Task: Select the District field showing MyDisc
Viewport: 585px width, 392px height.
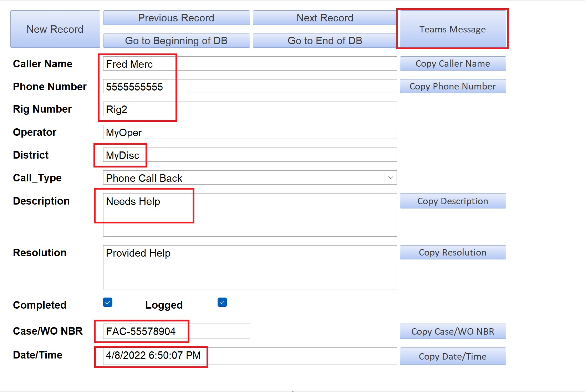Action: click(x=250, y=155)
